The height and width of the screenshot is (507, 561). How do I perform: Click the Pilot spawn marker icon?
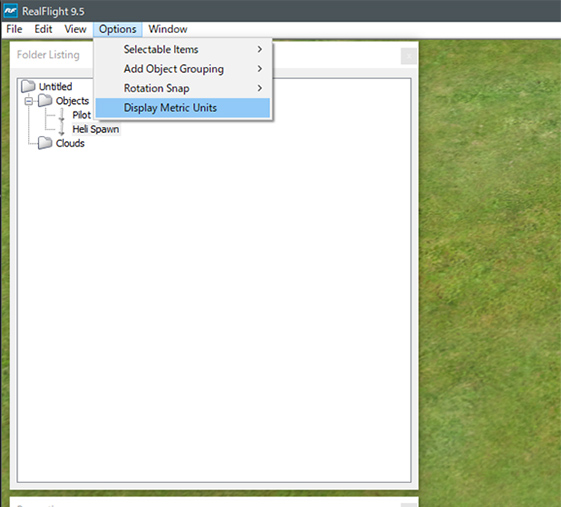point(62,114)
